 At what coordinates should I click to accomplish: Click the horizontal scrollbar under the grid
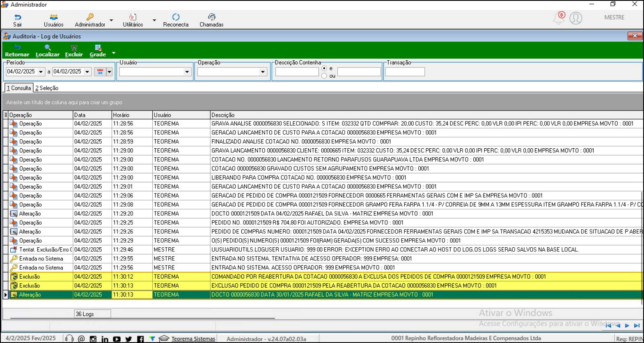coord(142,318)
